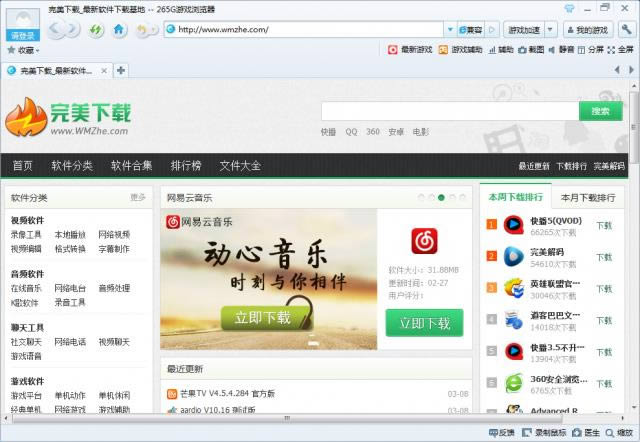Click the green refresh page icon

(96, 30)
